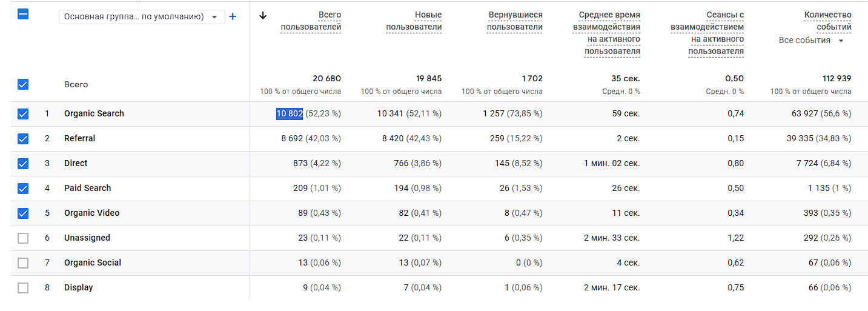Uncheck the Organic Search row checkbox
Screen dimensions: 868x311
(23, 114)
